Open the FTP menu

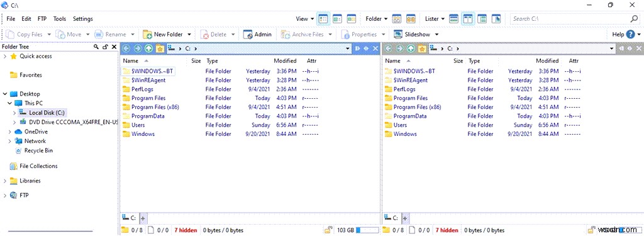point(42,18)
